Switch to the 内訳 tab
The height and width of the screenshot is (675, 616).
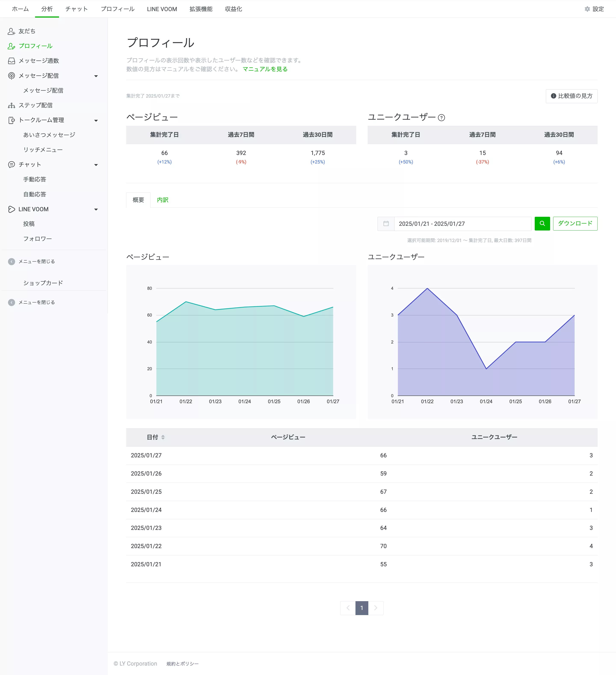point(163,200)
